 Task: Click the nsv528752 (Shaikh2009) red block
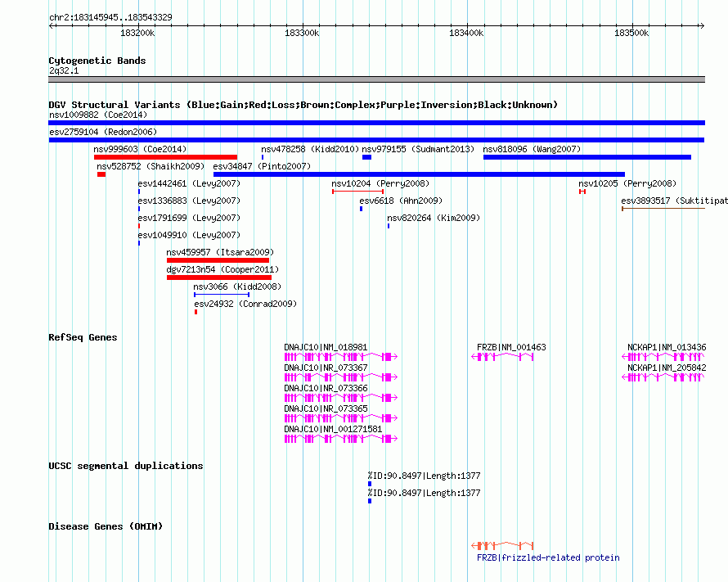(101, 174)
